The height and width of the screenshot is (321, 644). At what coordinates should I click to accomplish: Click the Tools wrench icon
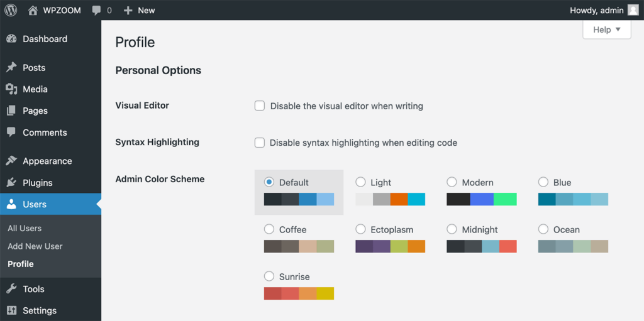pos(11,288)
